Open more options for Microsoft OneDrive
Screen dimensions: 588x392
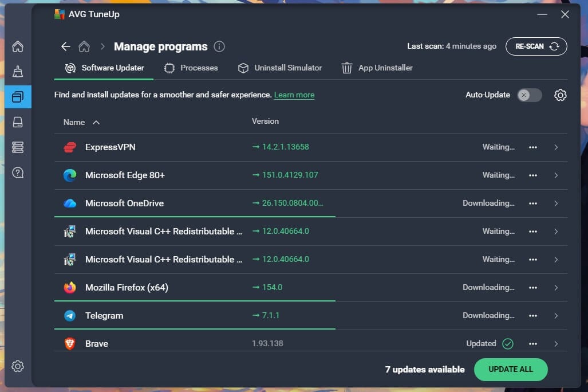533,203
